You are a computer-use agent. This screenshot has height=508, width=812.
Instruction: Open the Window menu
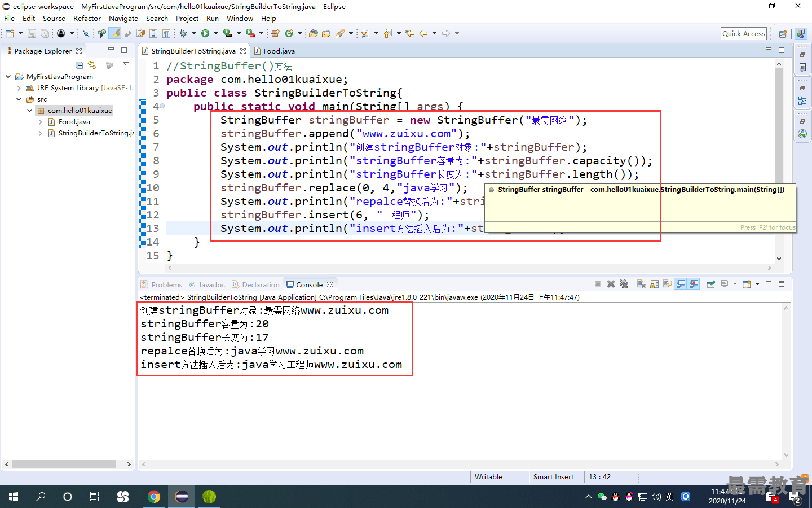(x=240, y=18)
